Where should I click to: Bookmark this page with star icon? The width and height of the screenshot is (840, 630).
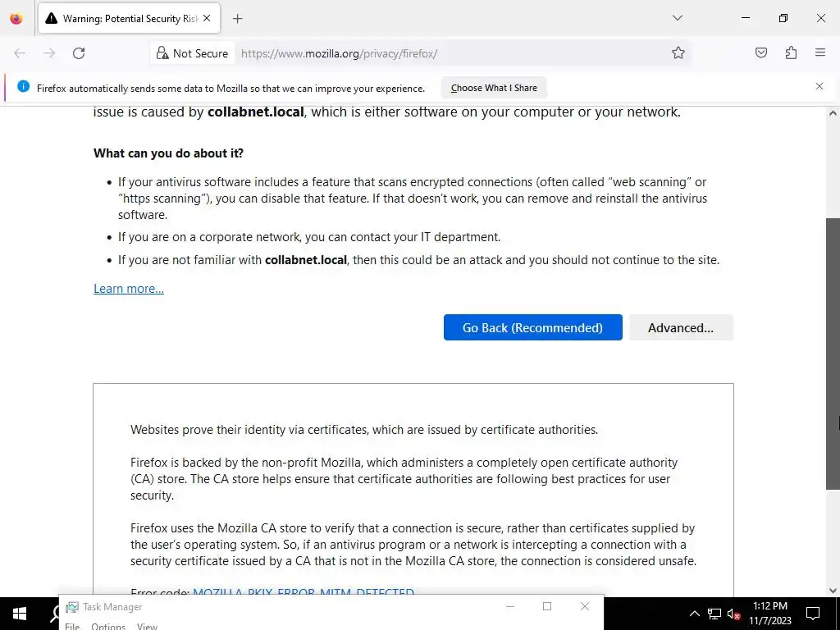tap(678, 53)
